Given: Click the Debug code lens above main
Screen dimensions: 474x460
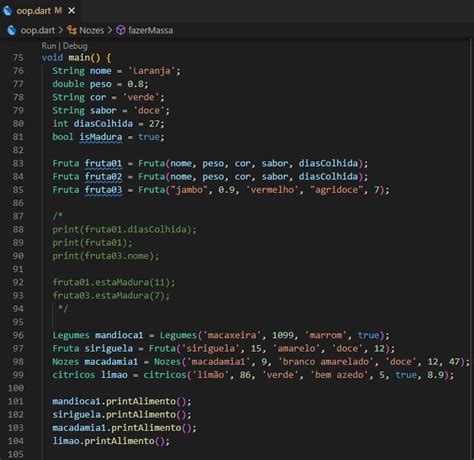Looking at the screenshot, I should coord(75,46).
